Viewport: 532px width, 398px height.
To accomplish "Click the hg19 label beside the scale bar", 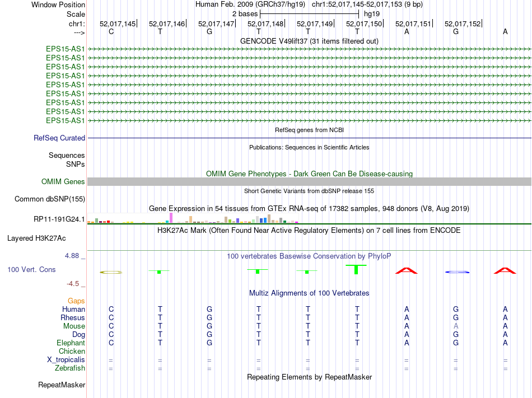I will [x=371, y=14].
